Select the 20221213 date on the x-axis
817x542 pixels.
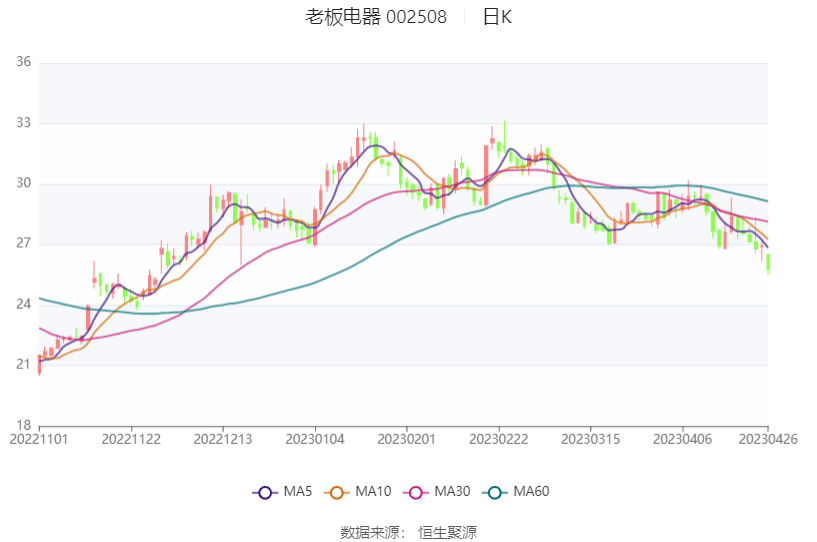coord(223,438)
